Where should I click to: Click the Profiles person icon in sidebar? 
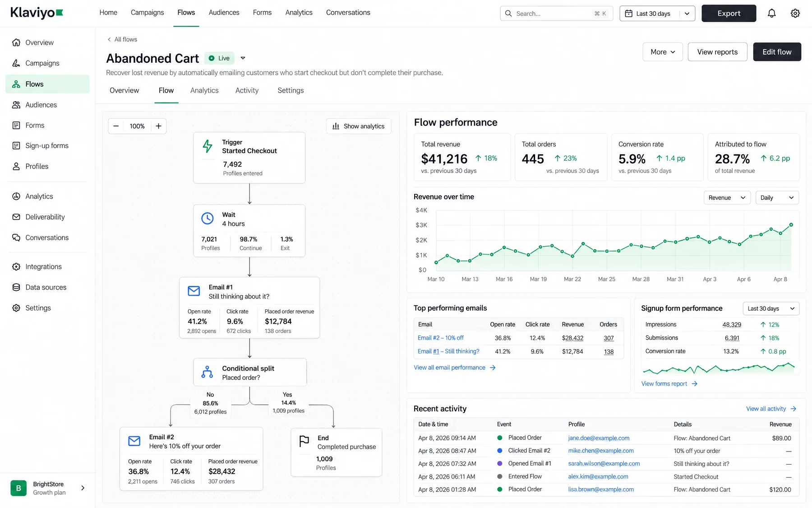pos(16,166)
